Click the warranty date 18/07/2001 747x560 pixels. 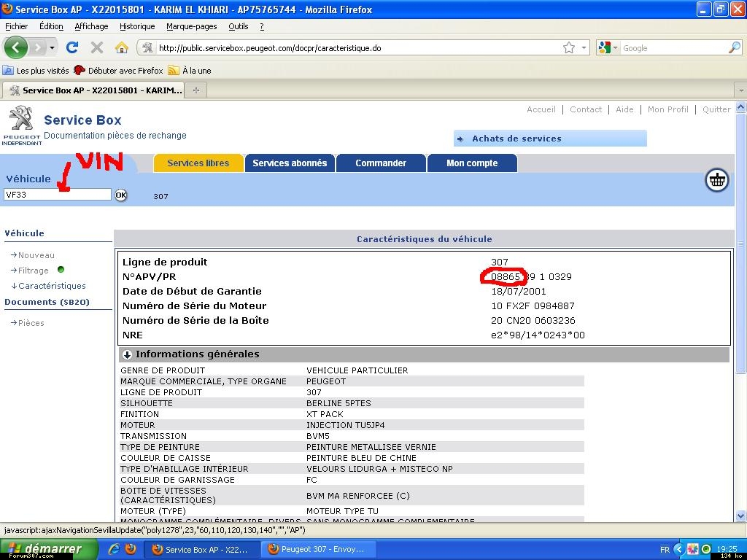tap(519, 291)
